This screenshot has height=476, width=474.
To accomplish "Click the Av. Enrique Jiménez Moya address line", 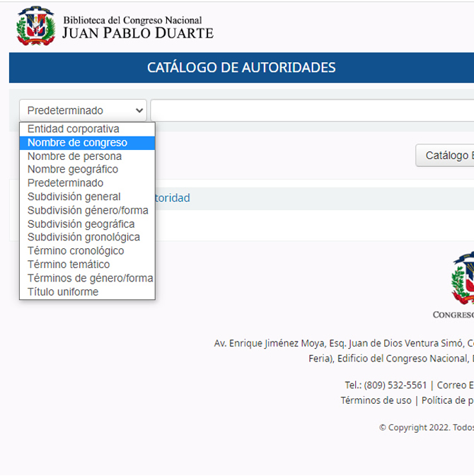I will point(344,343).
